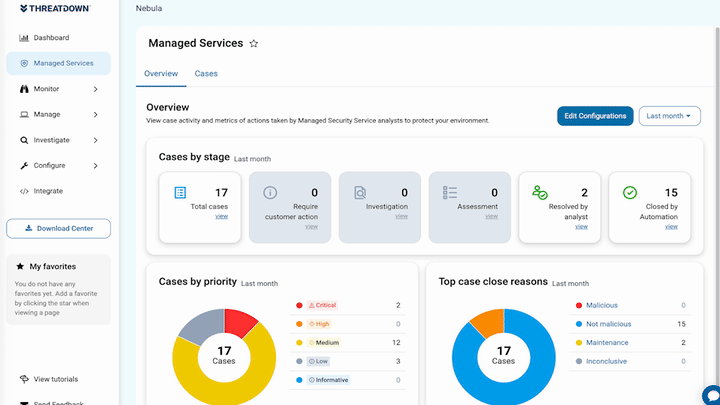Click the Maintenance close reason link
The height and width of the screenshot is (405, 720).
(607, 343)
